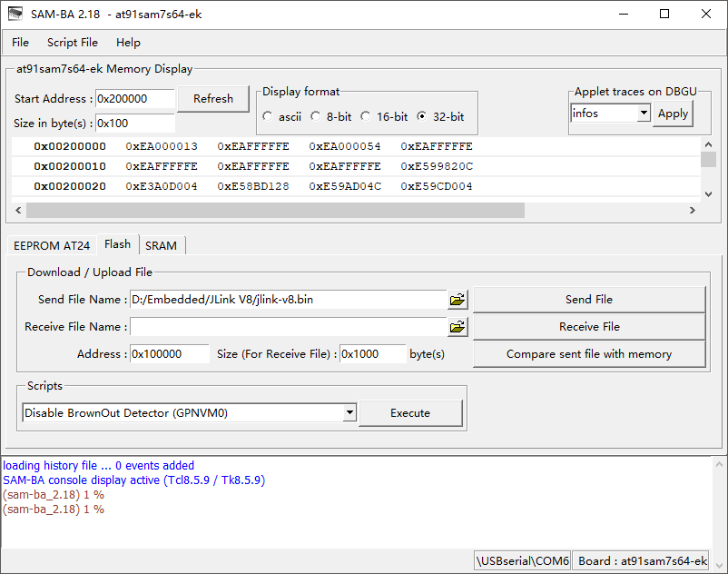Browse for Send File Name folder icon

click(x=457, y=300)
